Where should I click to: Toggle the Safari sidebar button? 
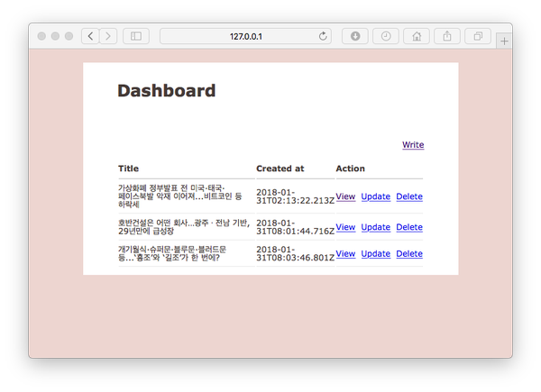click(136, 36)
